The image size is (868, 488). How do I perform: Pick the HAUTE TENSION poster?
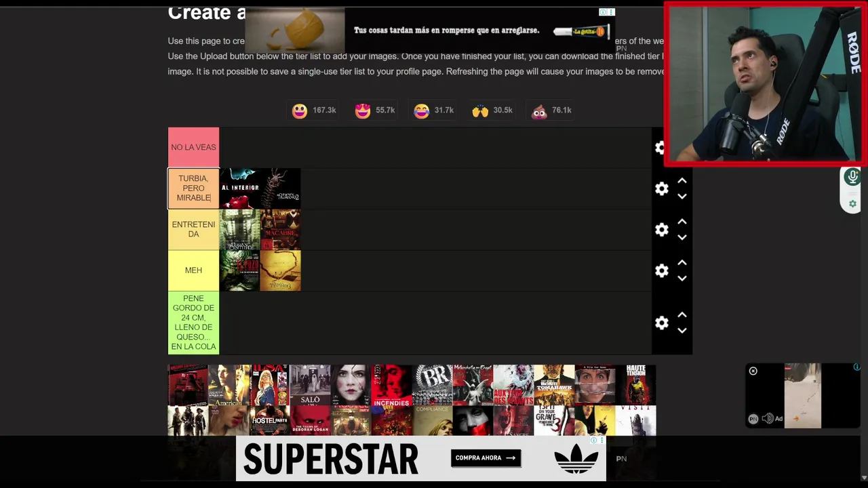635,385
